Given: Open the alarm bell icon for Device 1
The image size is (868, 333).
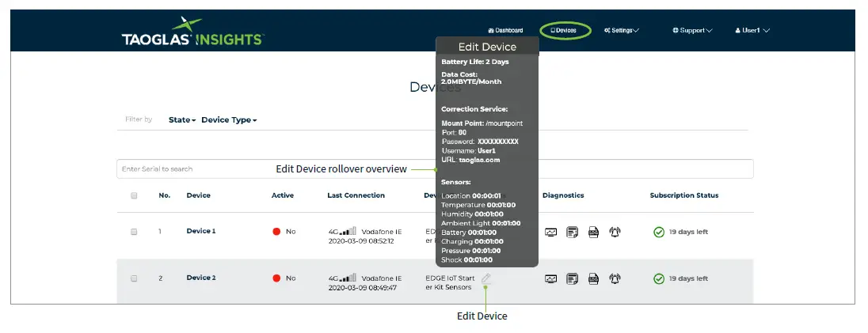Looking at the screenshot, I should point(615,233).
